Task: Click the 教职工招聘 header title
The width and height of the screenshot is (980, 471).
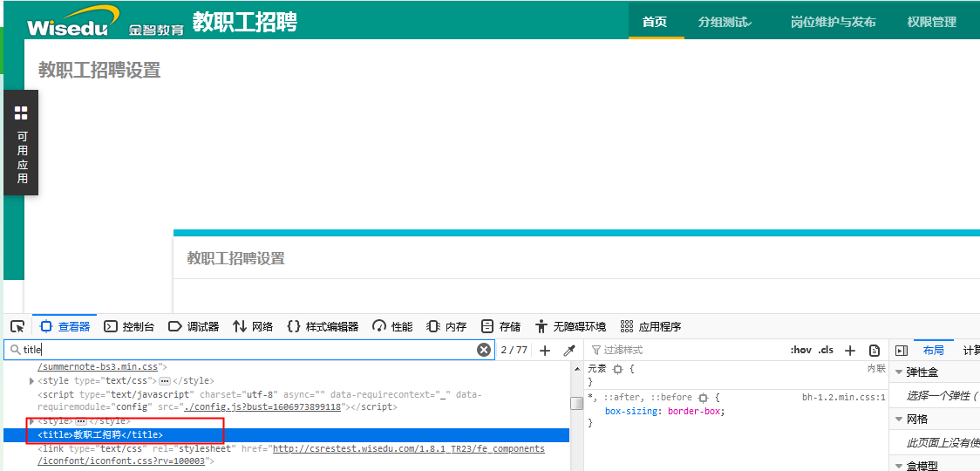Action: click(x=244, y=22)
